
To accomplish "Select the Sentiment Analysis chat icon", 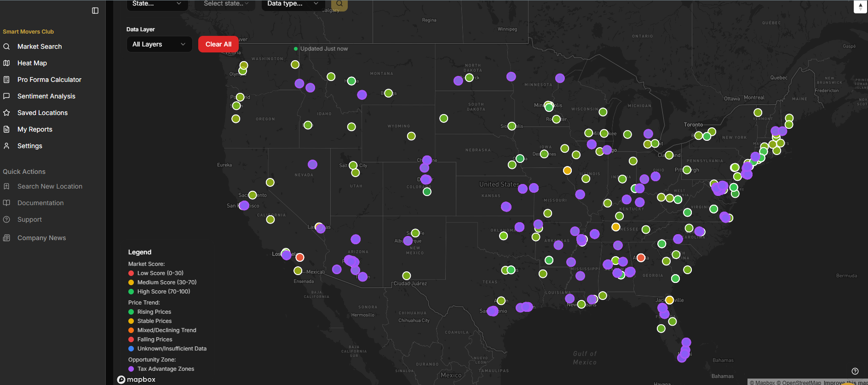I will point(6,96).
